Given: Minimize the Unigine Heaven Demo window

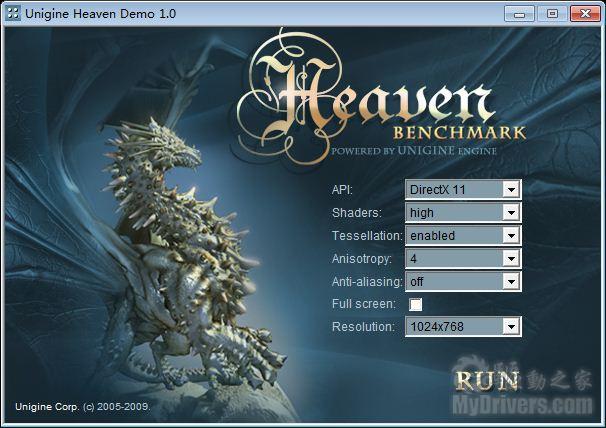Looking at the screenshot, I should point(519,14).
